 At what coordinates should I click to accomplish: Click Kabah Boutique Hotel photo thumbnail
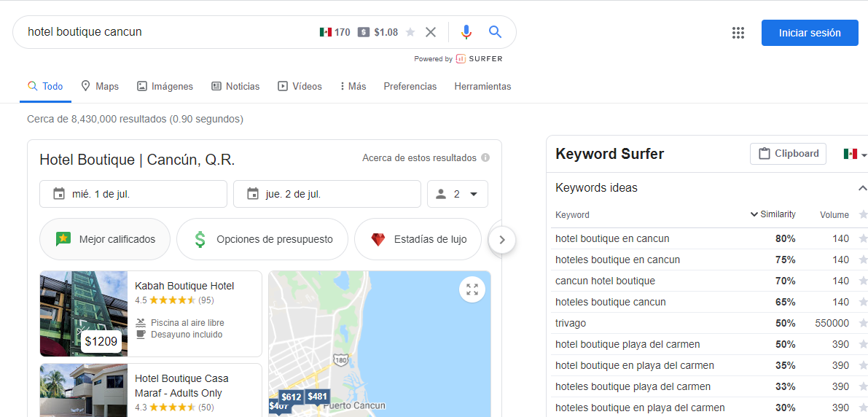coord(84,313)
